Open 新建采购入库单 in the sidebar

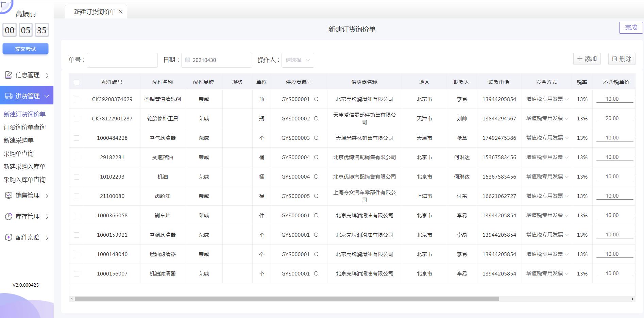(24, 167)
